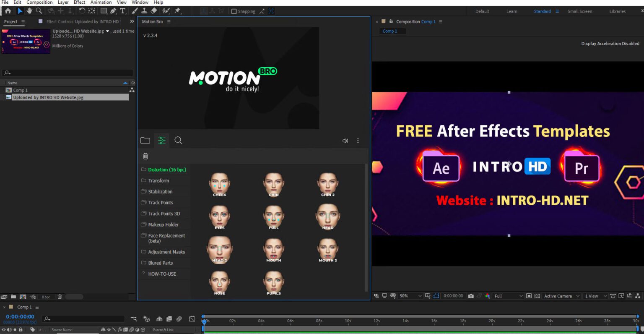The height and width of the screenshot is (334, 644).
Task: Click the trash icon in Motion Bro panel
Action: coord(145,156)
